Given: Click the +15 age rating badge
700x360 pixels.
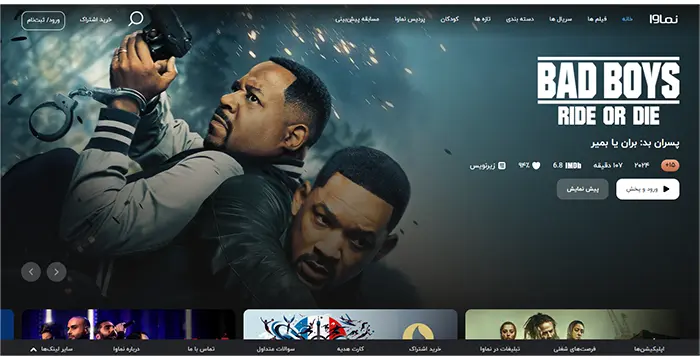Looking at the screenshot, I should [670, 166].
